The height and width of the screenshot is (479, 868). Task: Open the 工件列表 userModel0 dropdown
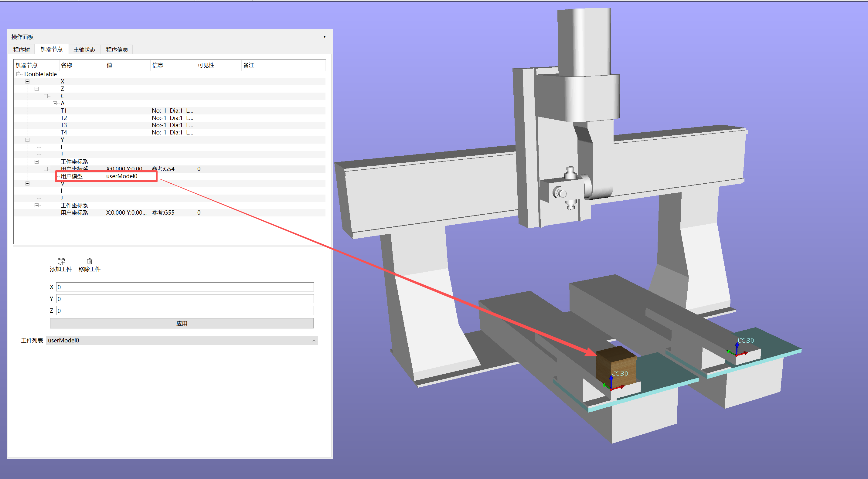(x=182, y=340)
